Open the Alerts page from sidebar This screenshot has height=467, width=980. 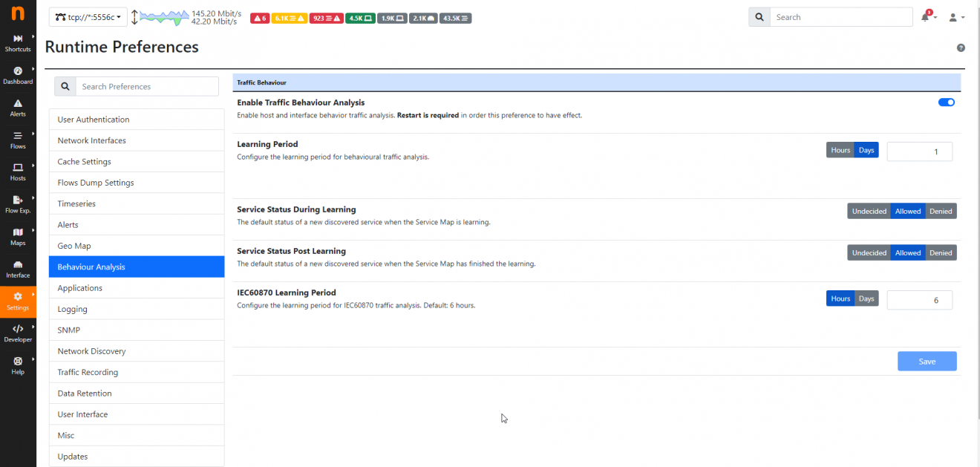tap(18, 108)
